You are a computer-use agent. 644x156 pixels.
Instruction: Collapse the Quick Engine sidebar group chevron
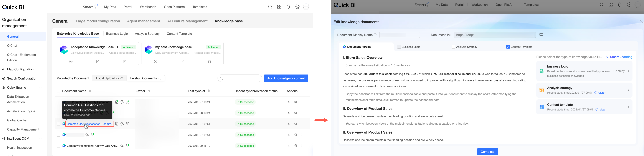pyautogui.click(x=41, y=88)
